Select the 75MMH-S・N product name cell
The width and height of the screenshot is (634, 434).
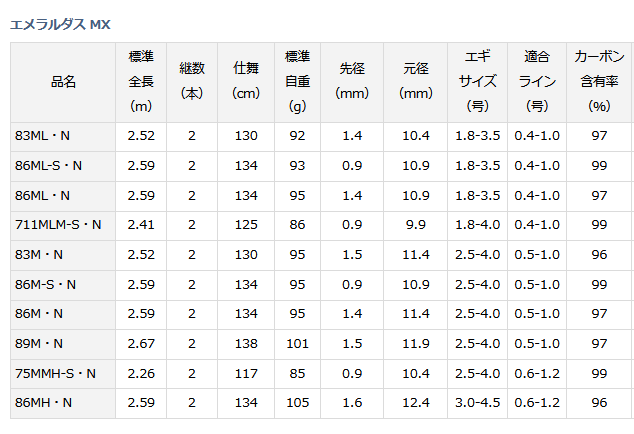coord(63,374)
